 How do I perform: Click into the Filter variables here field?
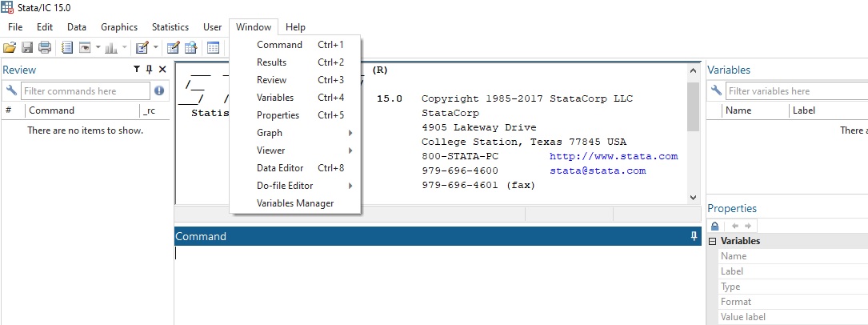[x=797, y=90]
